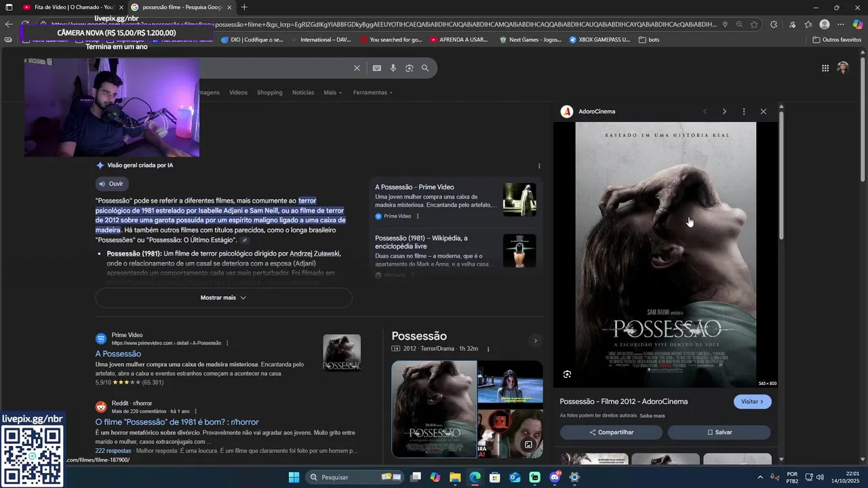Open XBOX GAMEPASS bookmark
868x488 pixels.
point(600,39)
